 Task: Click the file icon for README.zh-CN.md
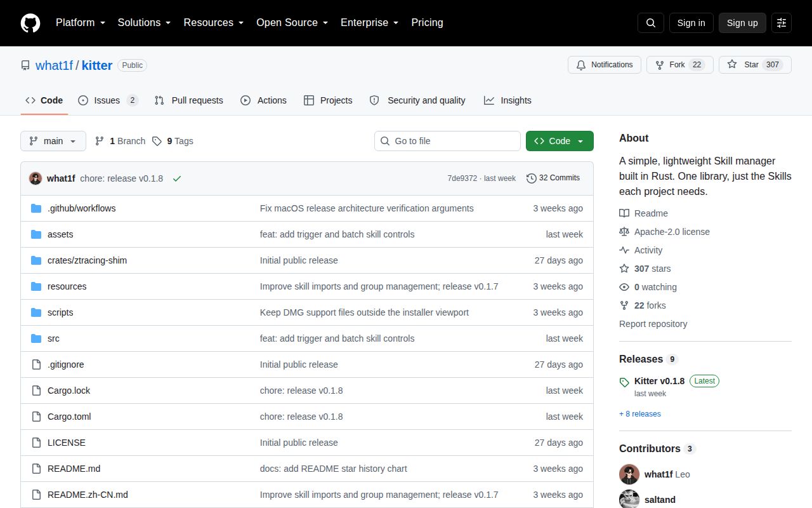tap(36, 495)
